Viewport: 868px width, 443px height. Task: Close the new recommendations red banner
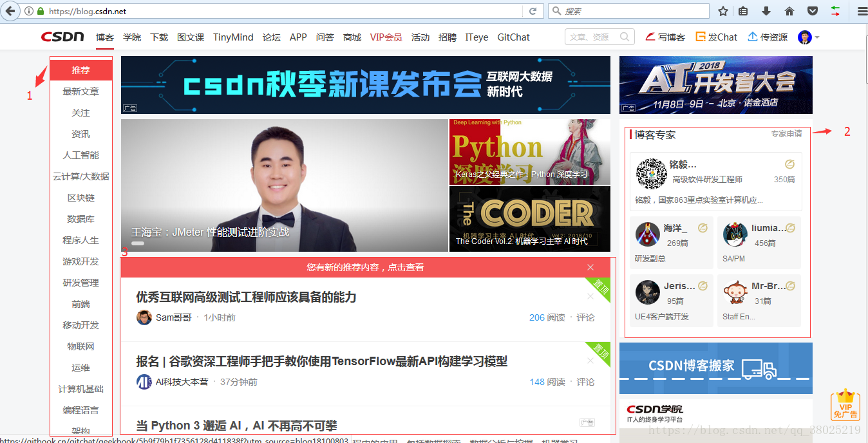(590, 267)
